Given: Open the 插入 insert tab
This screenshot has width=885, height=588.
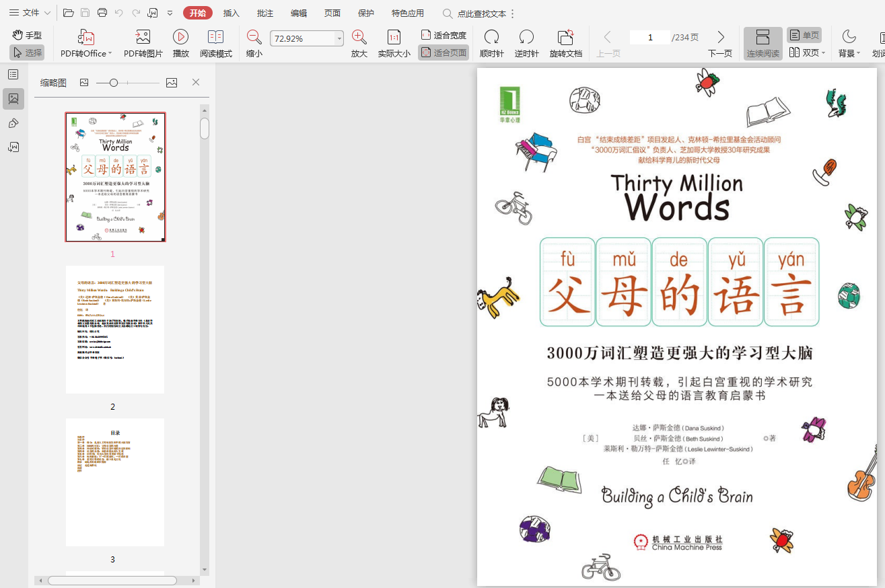Looking at the screenshot, I should [x=231, y=13].
